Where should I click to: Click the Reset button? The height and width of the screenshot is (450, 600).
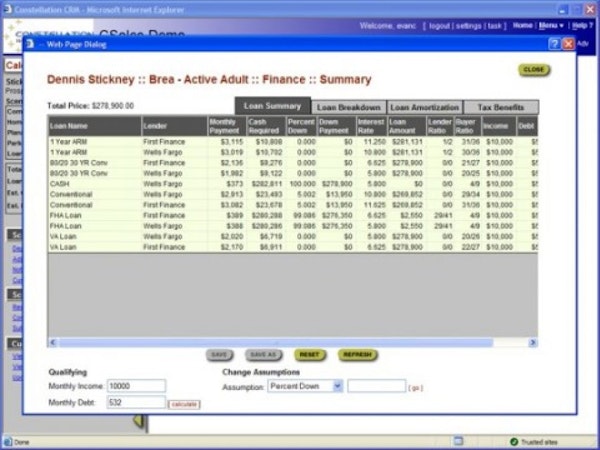tap(310, 355)
